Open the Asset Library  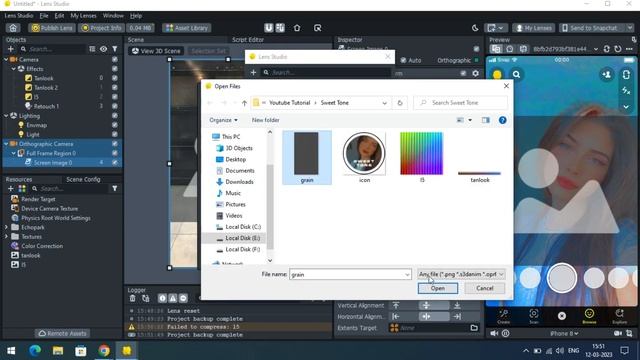tap(187, 28)
